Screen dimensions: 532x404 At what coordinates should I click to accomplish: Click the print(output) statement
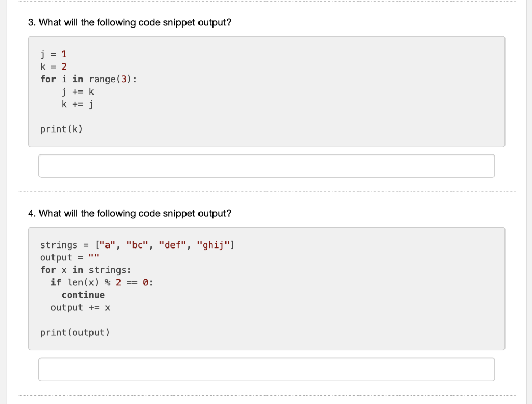75,332
